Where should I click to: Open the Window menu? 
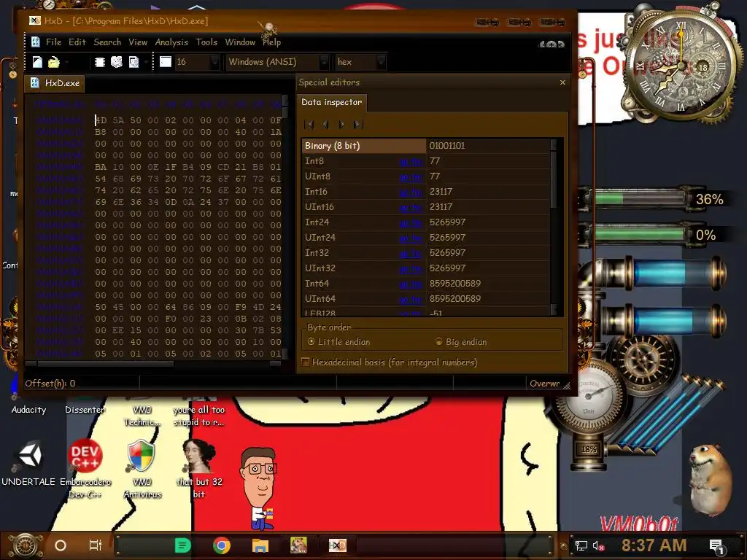(240, 42)
